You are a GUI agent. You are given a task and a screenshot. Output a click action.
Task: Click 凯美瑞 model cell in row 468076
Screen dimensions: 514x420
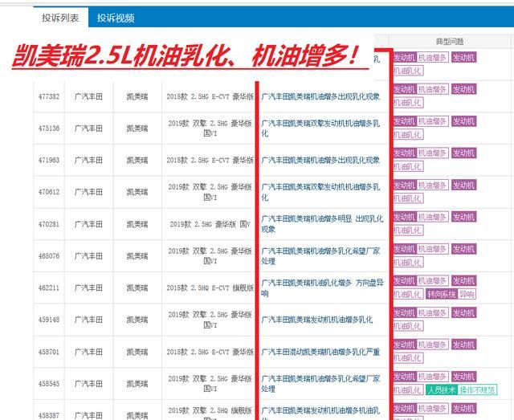(137, 256)
